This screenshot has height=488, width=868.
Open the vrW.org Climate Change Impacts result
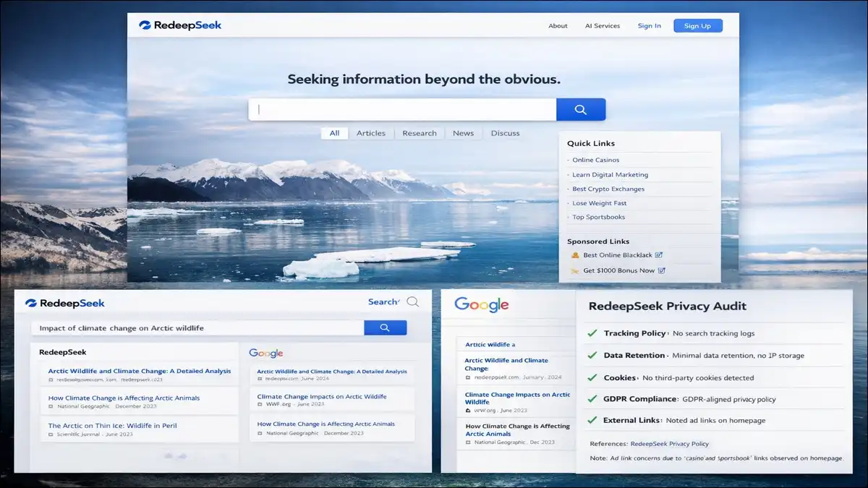[517, 398]
